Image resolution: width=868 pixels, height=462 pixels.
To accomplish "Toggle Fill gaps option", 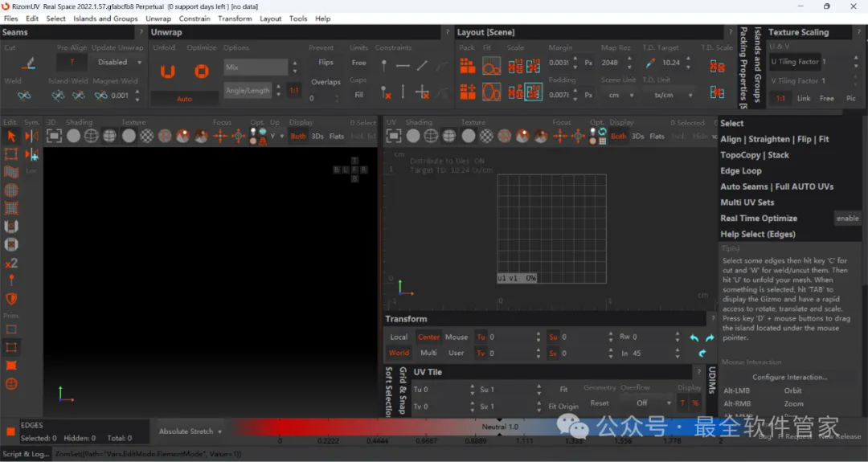I will click(358, 95).
